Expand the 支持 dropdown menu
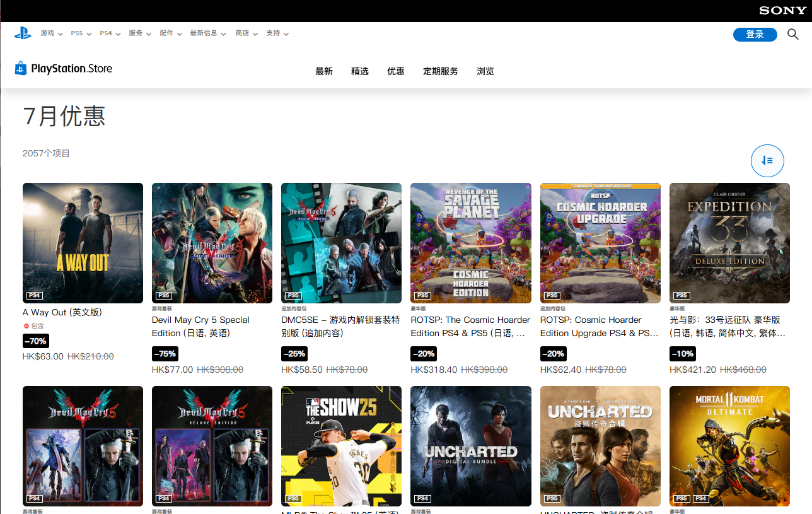This screenshot has width=812, height=514. click(277, 33)
